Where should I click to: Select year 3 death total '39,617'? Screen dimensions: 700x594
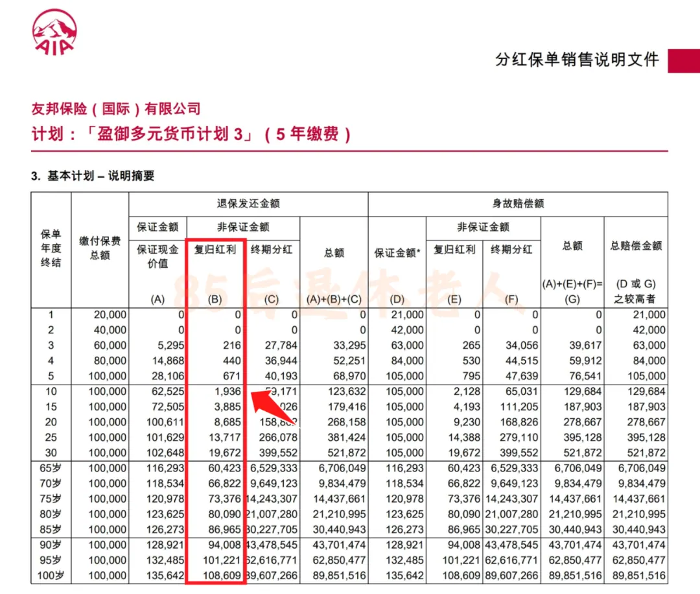point(586,345)
